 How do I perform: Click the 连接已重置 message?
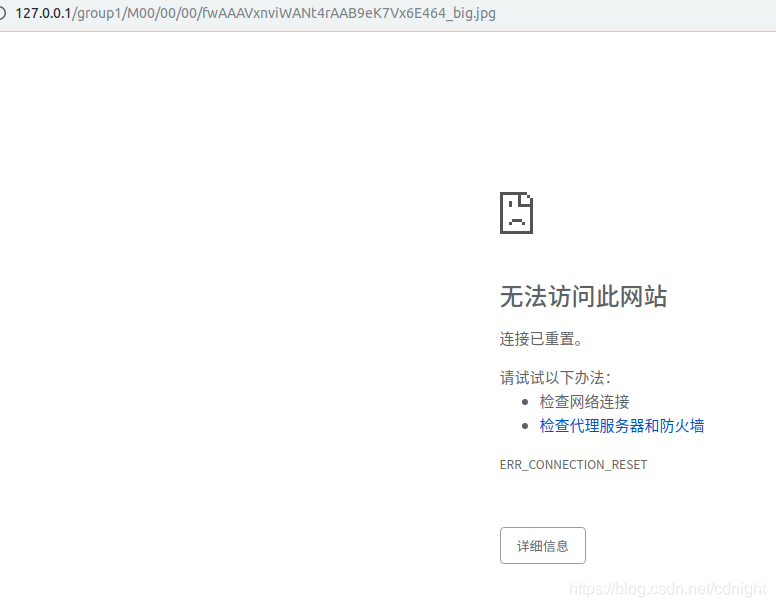(541, 339)
